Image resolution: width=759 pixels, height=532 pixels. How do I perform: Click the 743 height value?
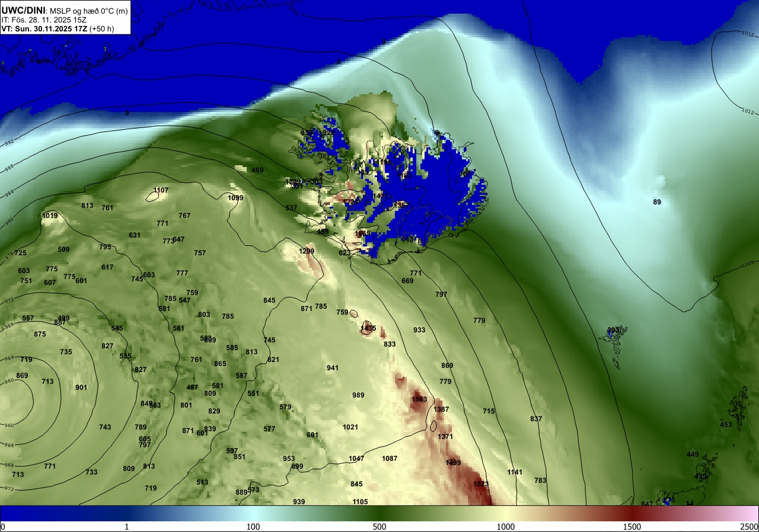(x=105, y=427)
